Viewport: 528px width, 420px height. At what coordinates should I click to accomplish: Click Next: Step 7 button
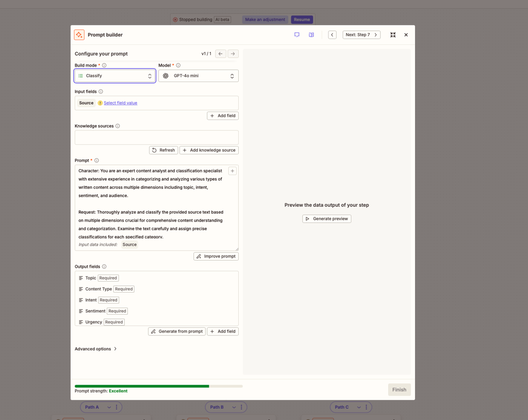click(x=361, y=35)
